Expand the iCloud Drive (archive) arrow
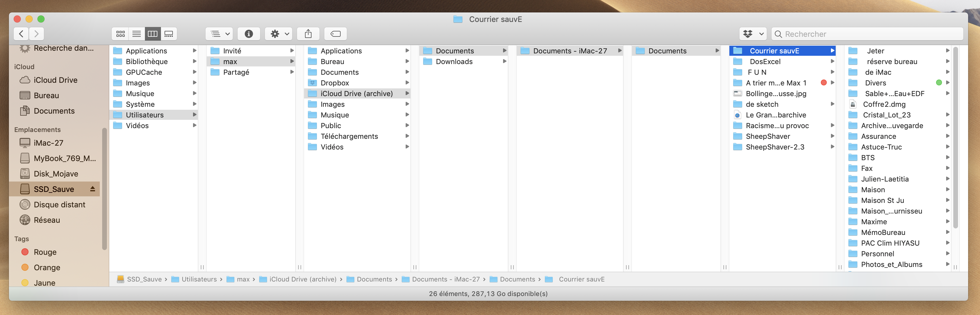 pos(407,93)
